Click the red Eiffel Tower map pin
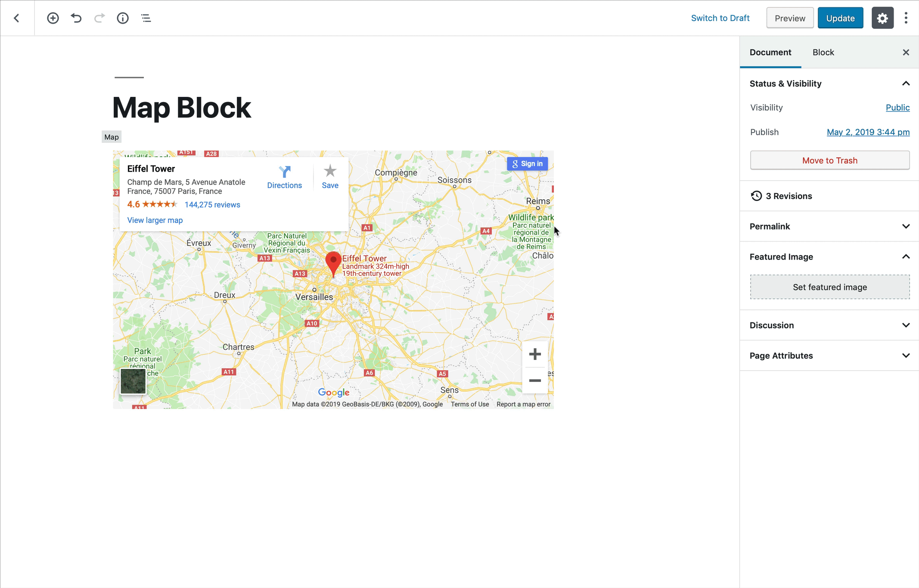 [333, 263]
